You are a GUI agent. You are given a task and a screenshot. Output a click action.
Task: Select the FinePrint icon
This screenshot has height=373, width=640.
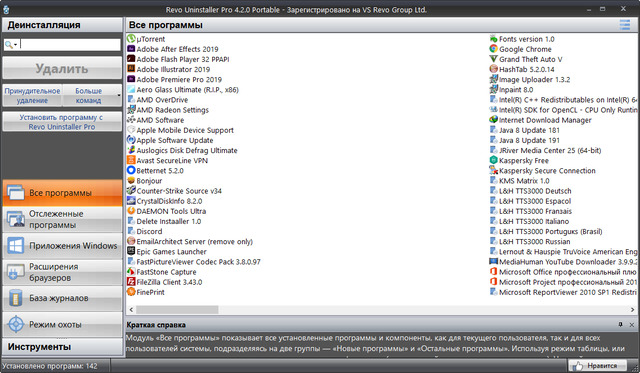pyautogui.click(x=131, y=292)
